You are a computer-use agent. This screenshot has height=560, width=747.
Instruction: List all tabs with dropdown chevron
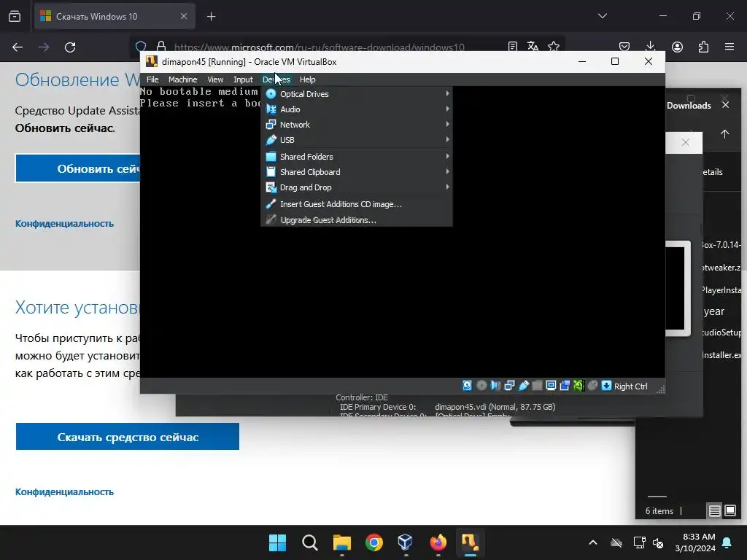[603, 16]
